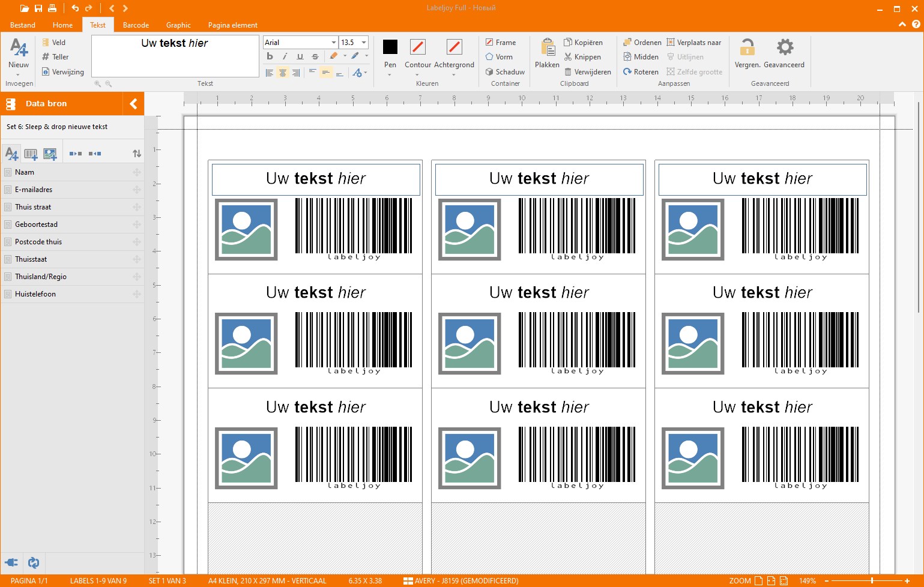924x587 pixels.
Task: Click the Frame container button
Action: pos(501,43)
